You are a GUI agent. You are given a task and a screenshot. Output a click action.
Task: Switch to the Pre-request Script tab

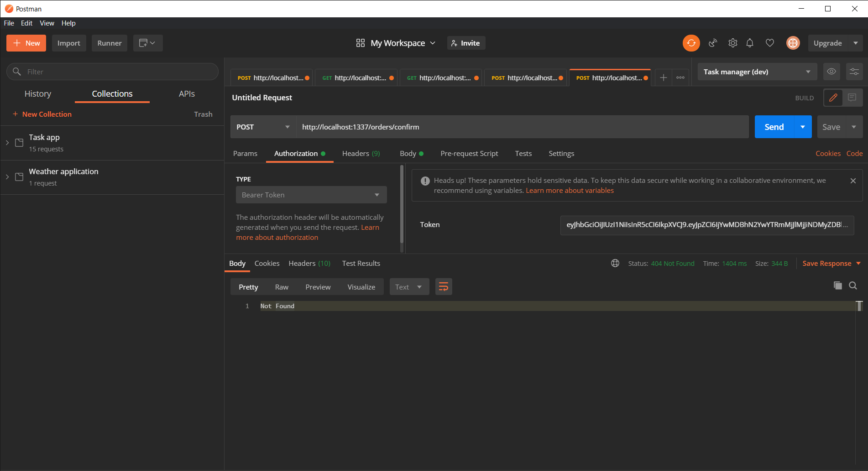(x=469, y=153)
